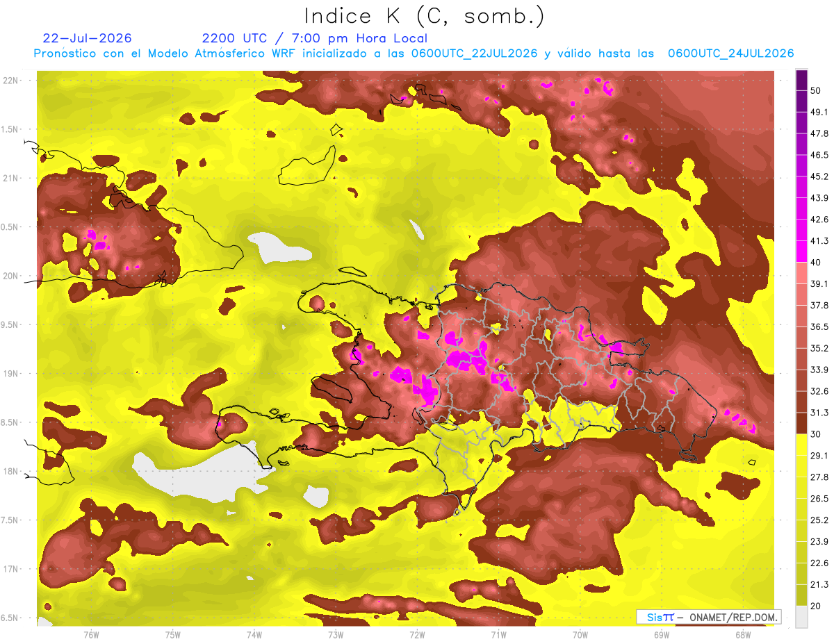Select the "22.6" colorbar label
This screenshot has width=834, height=644.
pyautogui.click(x=819, y=563)
